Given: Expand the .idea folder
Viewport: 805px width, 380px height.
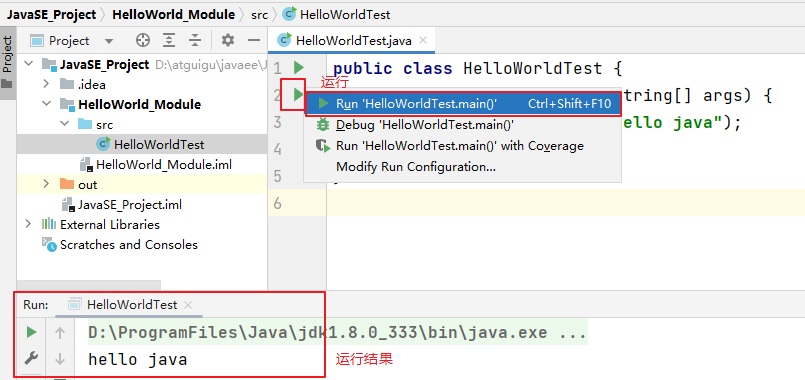Looking at the screenshot, I should coord(46,84).
